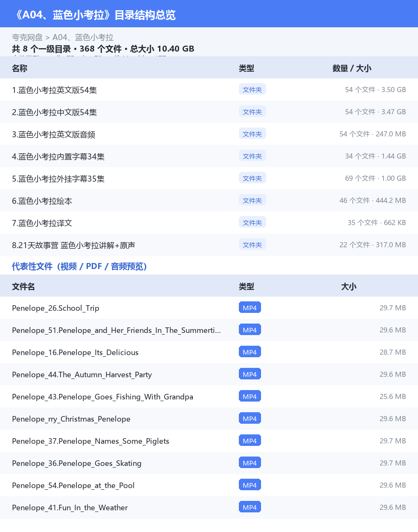Click 文件夹 tag for 蓝色小考拉译文 row

coord(252,223)
